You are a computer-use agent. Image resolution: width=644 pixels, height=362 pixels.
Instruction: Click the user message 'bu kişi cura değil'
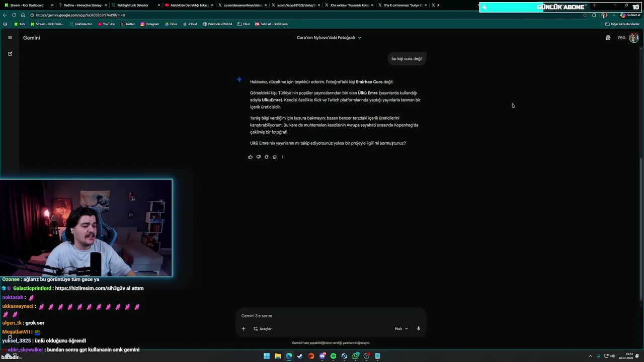[407, 59]
